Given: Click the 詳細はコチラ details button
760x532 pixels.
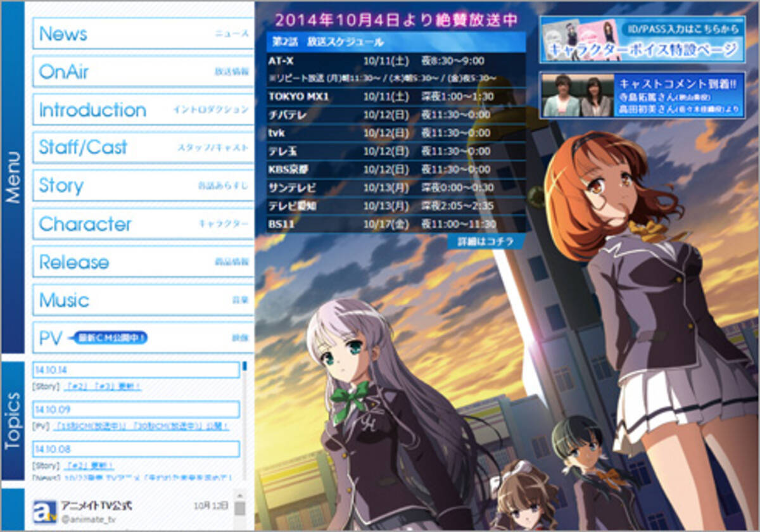Looking at the screenshot, I should click(486, 242).
